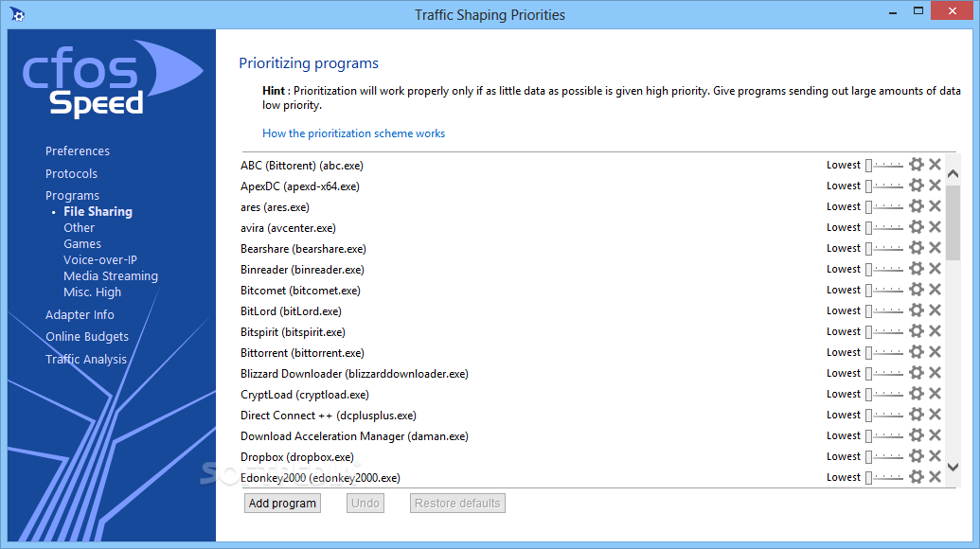Image resolution: width=980 pixels, height=549 pixels.
Task: Open the Preferences section
Action: [78, 151]
